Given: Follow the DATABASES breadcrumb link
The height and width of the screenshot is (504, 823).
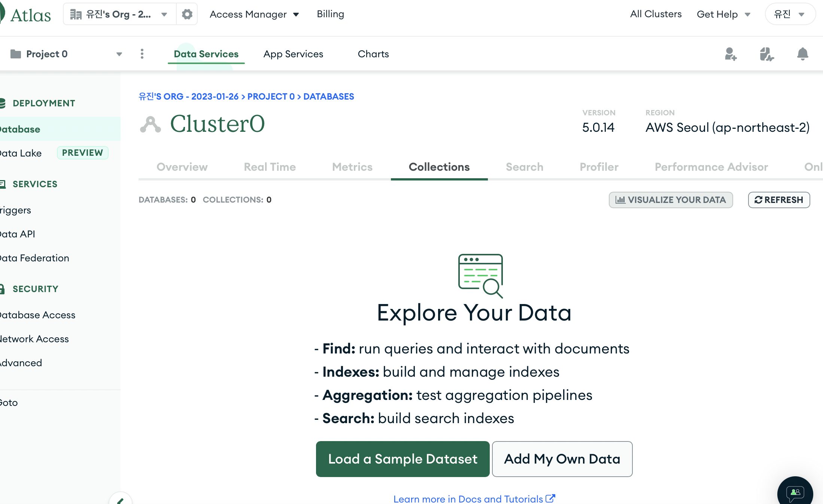Looking at the screenshot, I should coord(328,97).
